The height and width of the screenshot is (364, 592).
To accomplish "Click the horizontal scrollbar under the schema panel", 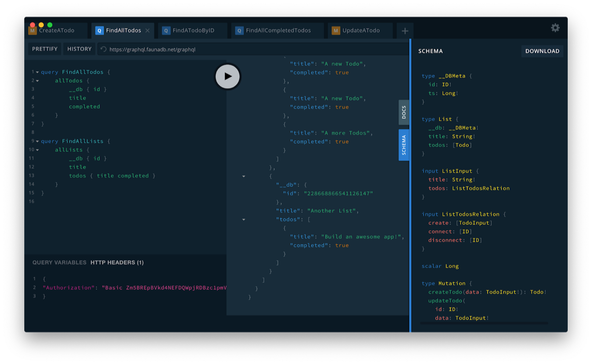I will point(484,324).
